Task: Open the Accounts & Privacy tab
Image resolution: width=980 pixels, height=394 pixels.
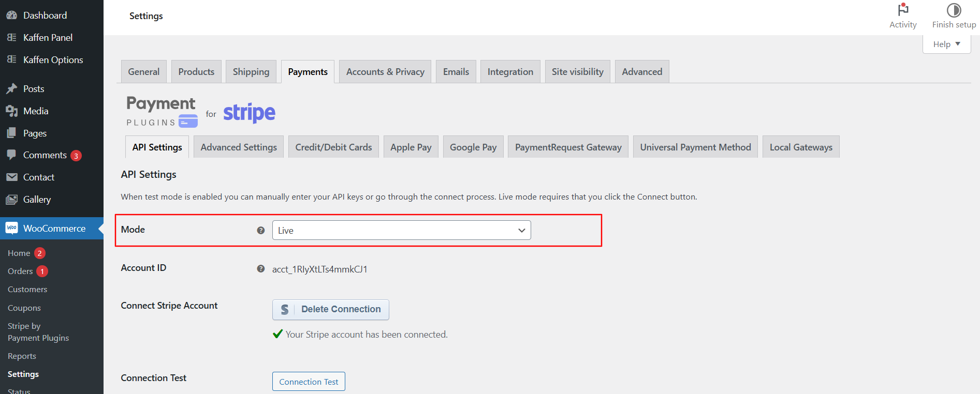Action: pyautogui.click(x=385, y=72)
